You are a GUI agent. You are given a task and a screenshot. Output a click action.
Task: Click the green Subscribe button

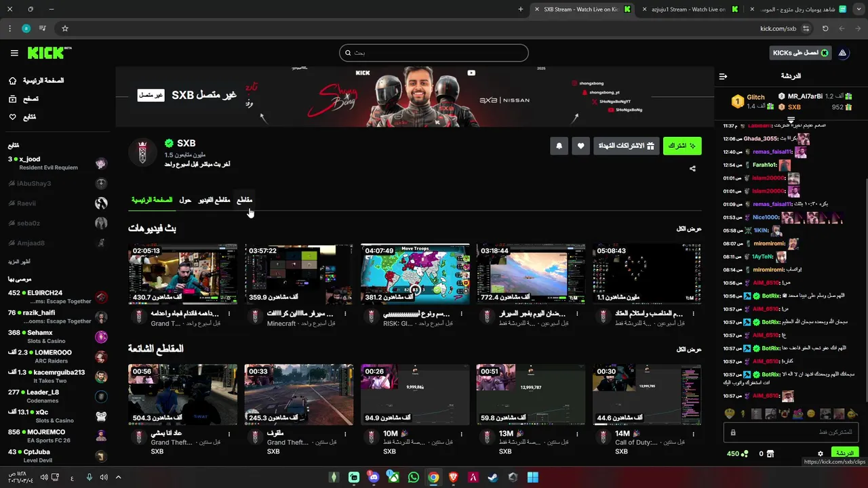click(682, 146)
